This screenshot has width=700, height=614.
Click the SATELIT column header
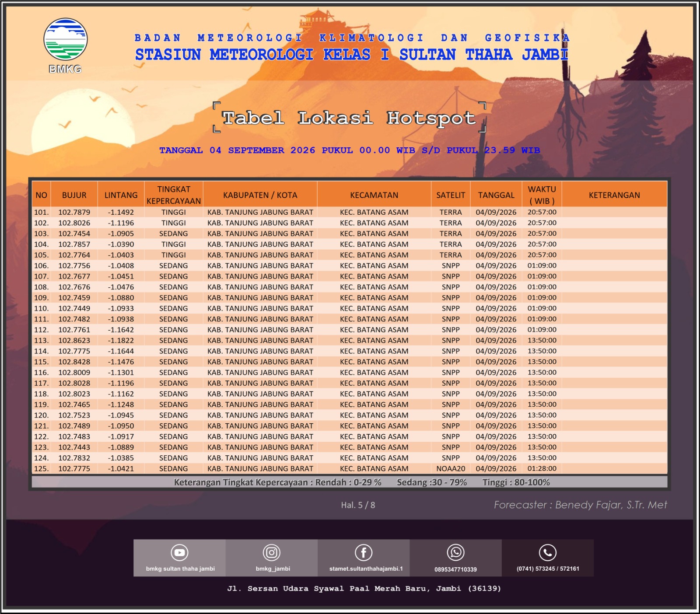(x=451, y=195)
